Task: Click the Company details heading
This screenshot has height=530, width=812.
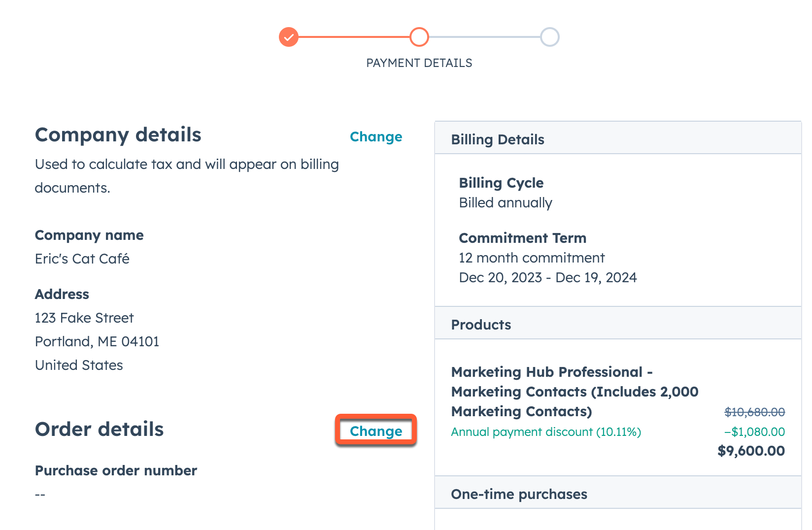Action: pos(118,135)
